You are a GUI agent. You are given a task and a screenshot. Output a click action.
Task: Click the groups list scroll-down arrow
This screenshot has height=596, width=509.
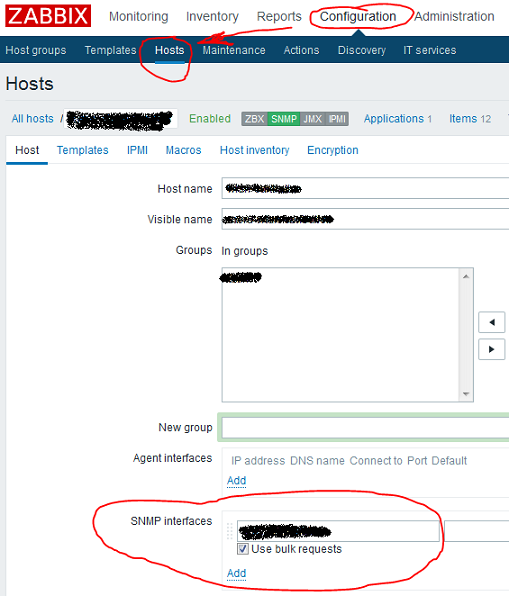coord(466,394)
